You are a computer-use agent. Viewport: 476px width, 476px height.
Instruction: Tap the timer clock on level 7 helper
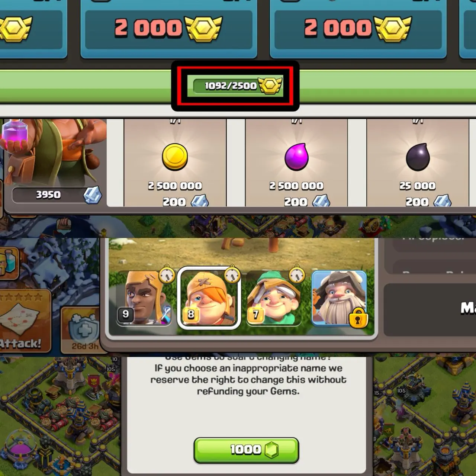(296, 274)
